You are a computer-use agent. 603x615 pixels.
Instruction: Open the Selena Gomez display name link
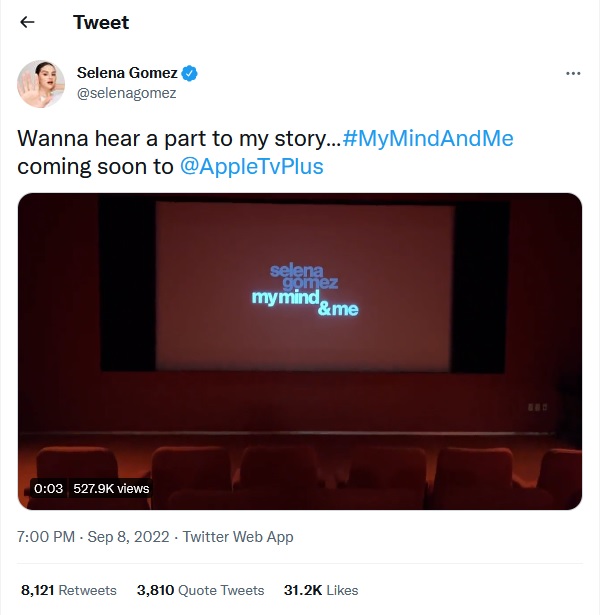coord(127,73)
